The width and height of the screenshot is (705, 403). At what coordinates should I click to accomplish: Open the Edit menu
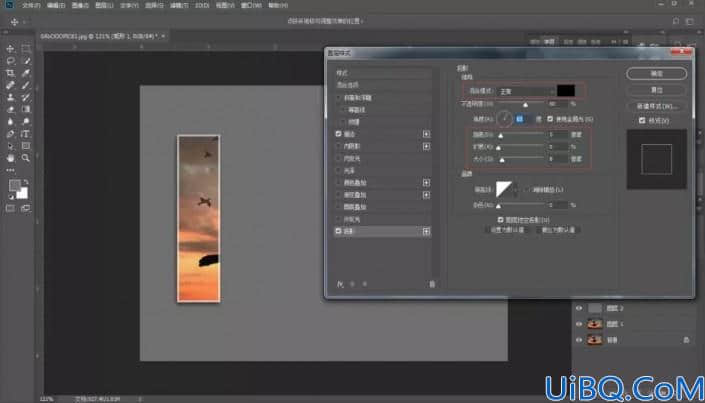pos(56,6)
